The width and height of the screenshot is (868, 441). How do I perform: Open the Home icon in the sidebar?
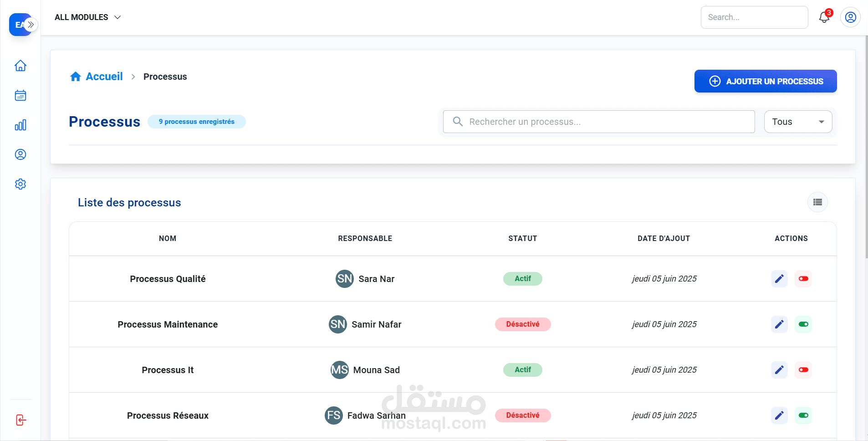20,66
